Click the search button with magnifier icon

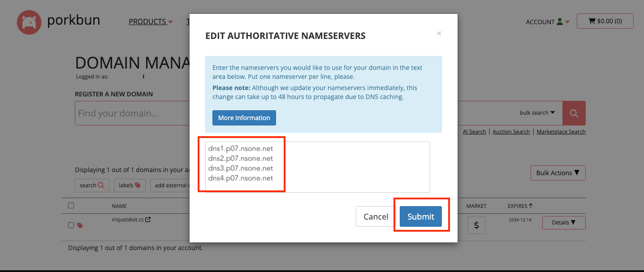[92, 186]
